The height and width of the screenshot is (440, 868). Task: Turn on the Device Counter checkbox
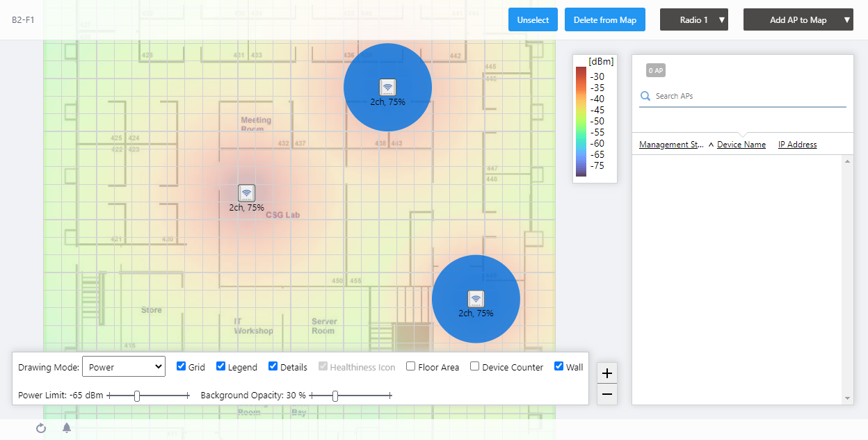[475, 366]
